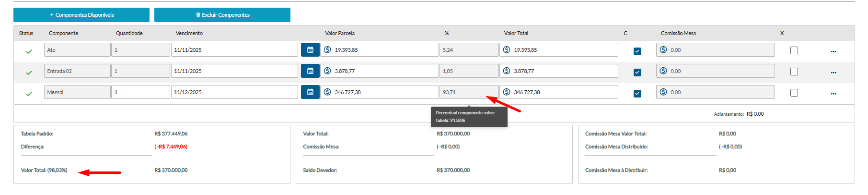Click the Mensal row green status checkmark

(x=29, y=94)
